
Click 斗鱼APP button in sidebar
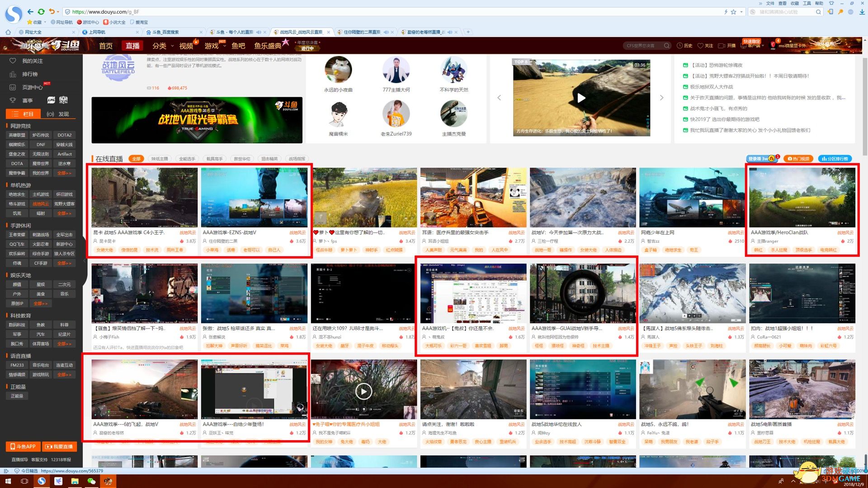pos(23,446)
